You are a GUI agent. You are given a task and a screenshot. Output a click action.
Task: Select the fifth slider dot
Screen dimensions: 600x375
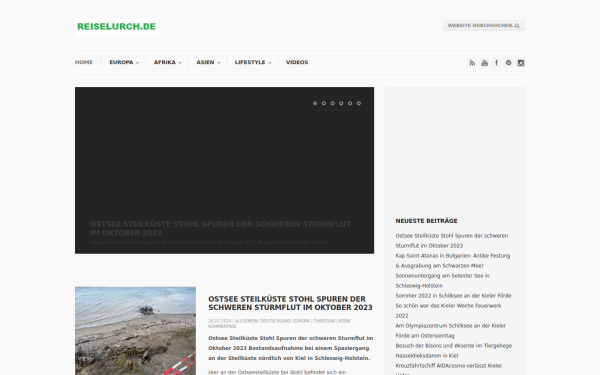pyautogui.click(x=350, y=103)
